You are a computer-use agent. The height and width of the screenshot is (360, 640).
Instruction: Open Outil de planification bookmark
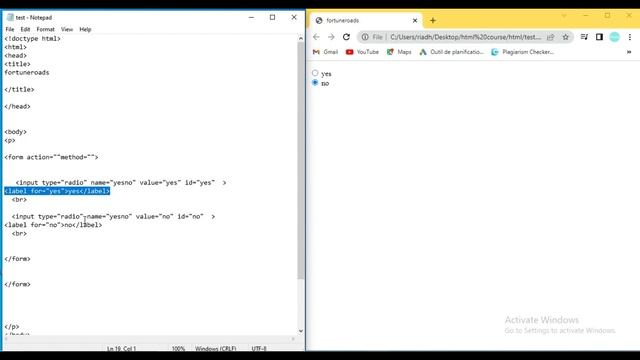451,52
